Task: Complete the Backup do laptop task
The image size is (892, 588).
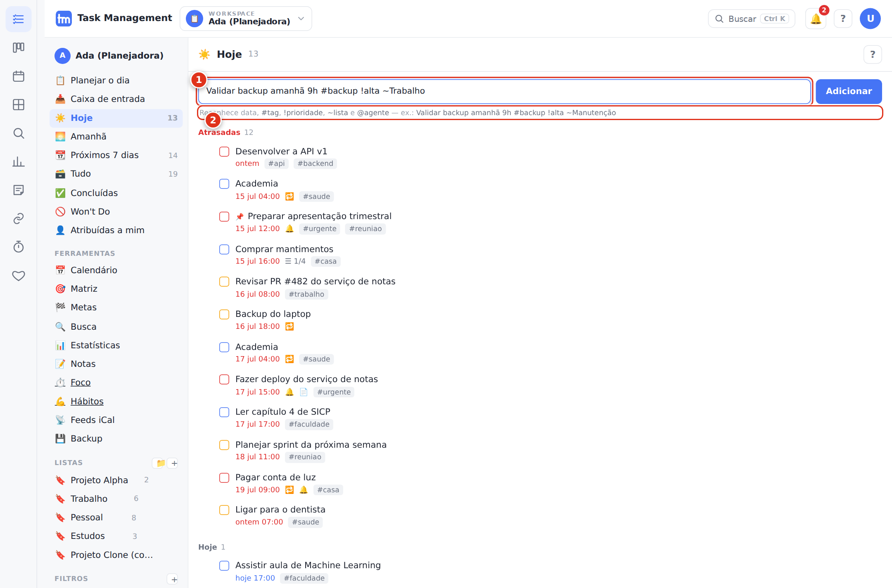Action: point(224,314)
